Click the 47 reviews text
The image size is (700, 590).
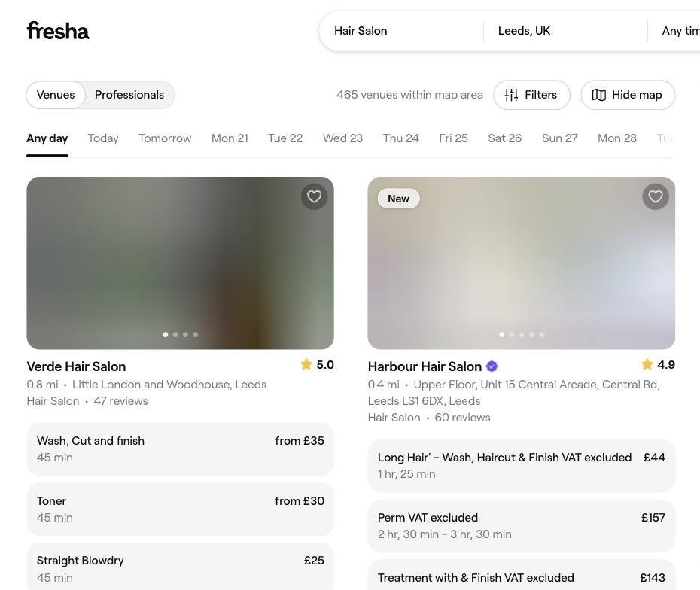(x=120, y=401)
